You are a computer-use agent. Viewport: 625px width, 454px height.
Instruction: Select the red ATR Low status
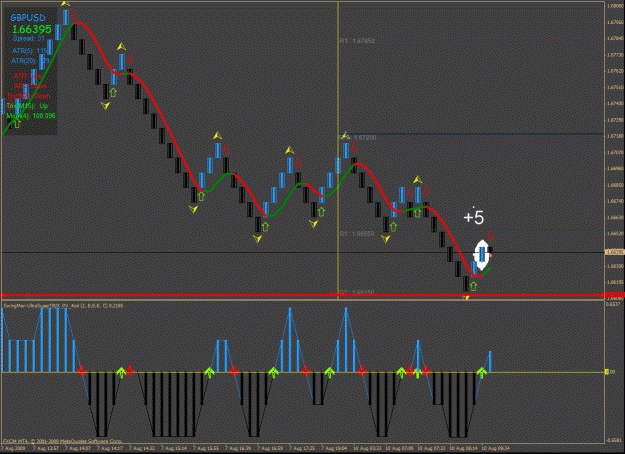tap(28, 76)
